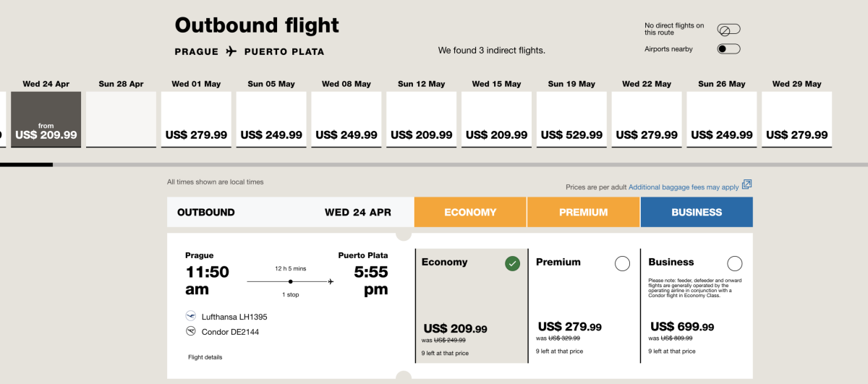Click the green Economy selected checkmark

(x=512, y=264)
